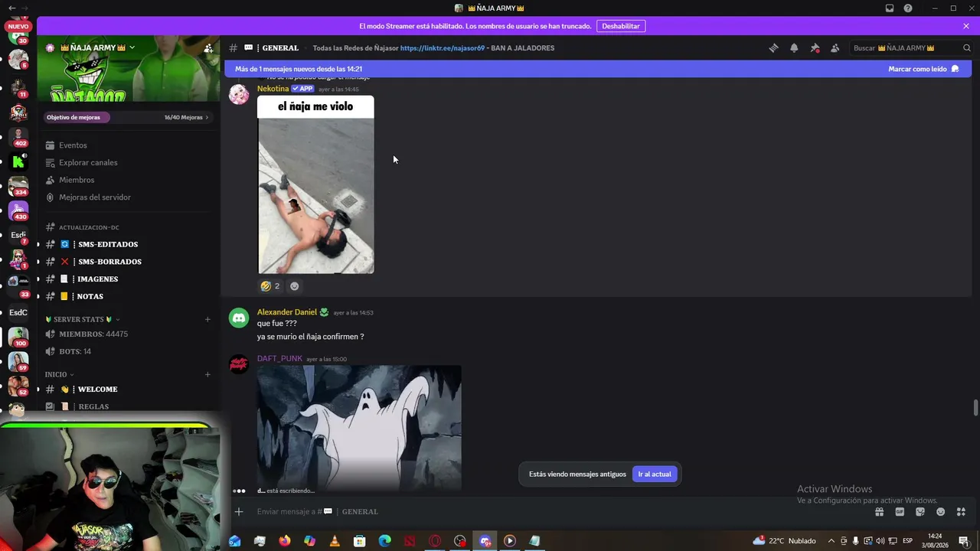Select the SMS-EDITADOS channel
This screenshot has width=980, height=551.
[x=107, y=244]
